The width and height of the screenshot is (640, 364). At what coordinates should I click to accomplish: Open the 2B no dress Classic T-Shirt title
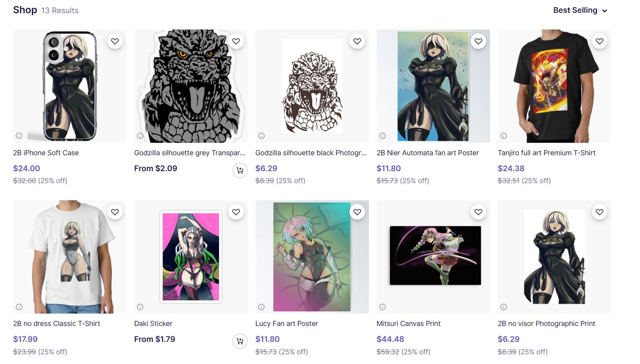(56, 323)
